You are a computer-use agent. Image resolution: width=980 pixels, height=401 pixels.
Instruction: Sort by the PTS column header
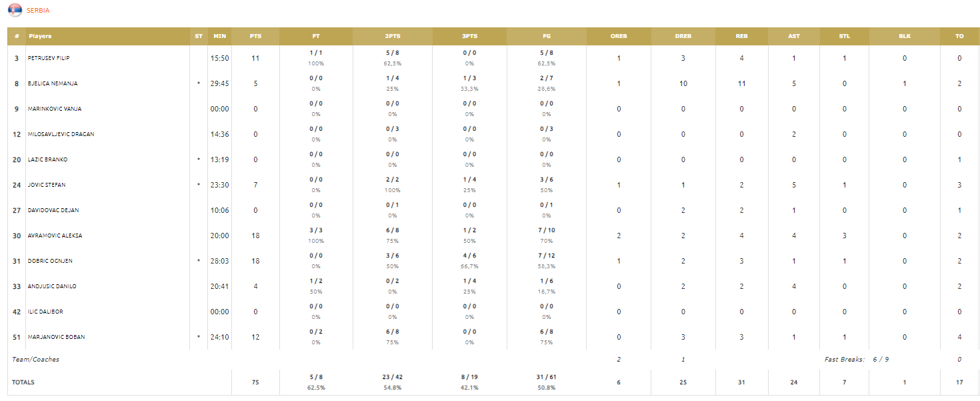tap(255, 36)
